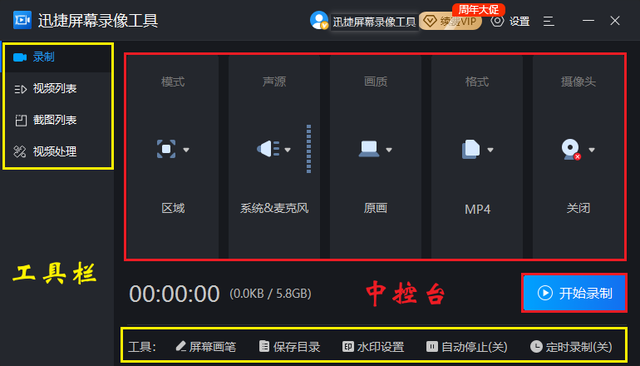This screenshot has width=640, height=366.
Task: Click the (0.0KB / 5.8GB) storage text
Action: tap(270, 293)
